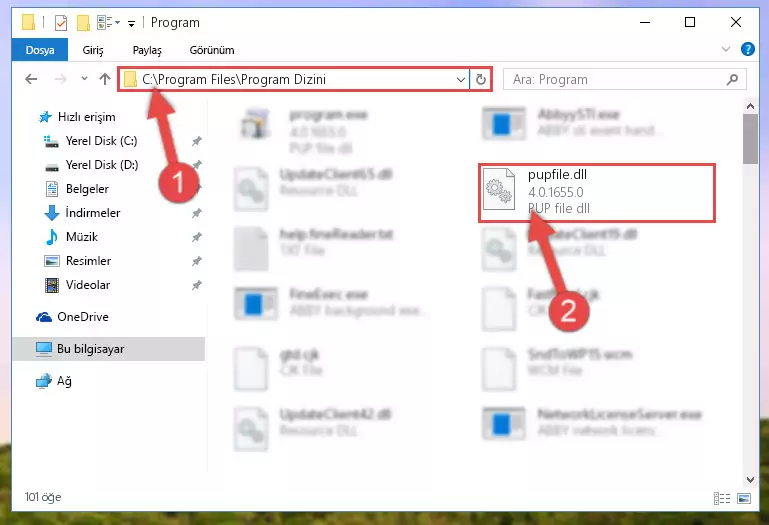
Task: Open the Customize Quick Access Toolbar dropdown
Action: tap(131, 23)
